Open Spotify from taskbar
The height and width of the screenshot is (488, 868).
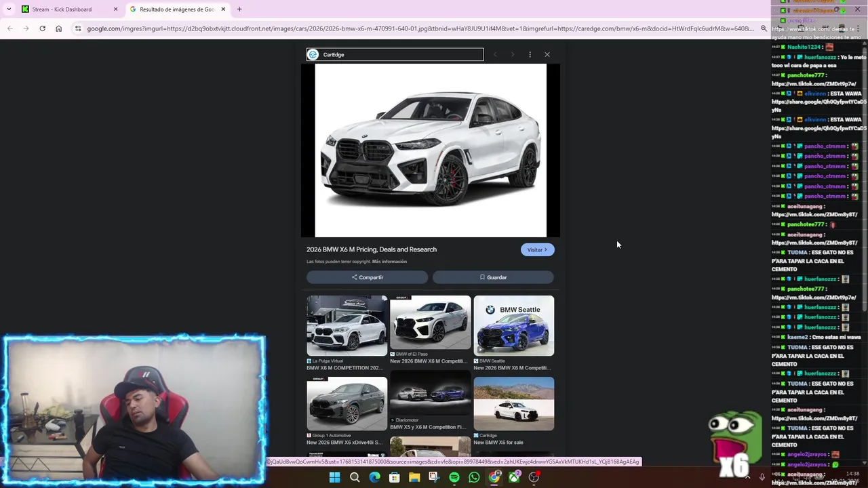(454, 478)
